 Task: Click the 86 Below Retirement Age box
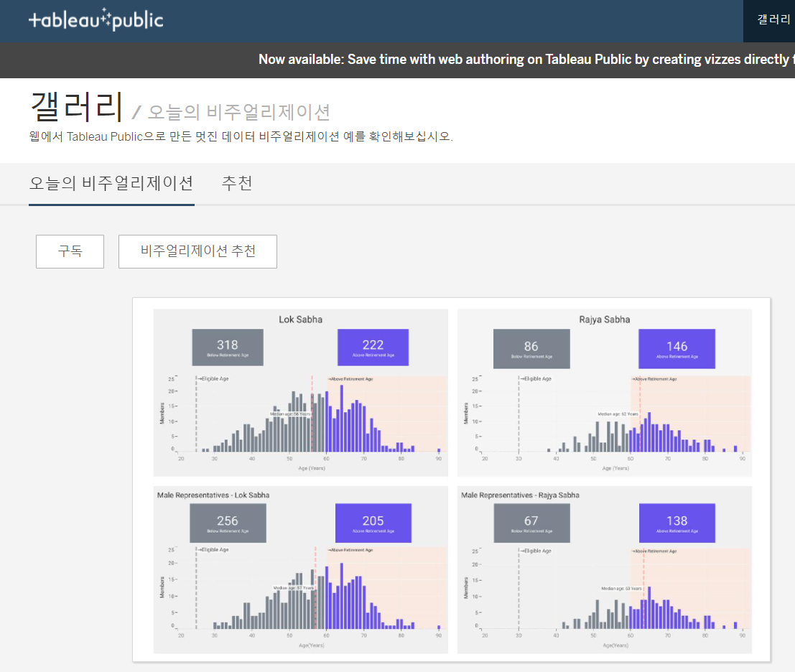coord(531,349)
